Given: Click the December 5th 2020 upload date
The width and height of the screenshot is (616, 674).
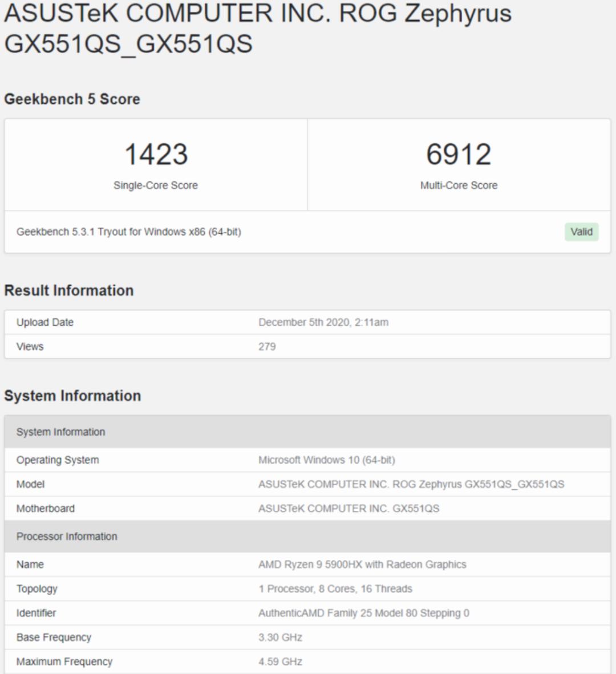Looking at the screenshot, I should click(323, 322).
